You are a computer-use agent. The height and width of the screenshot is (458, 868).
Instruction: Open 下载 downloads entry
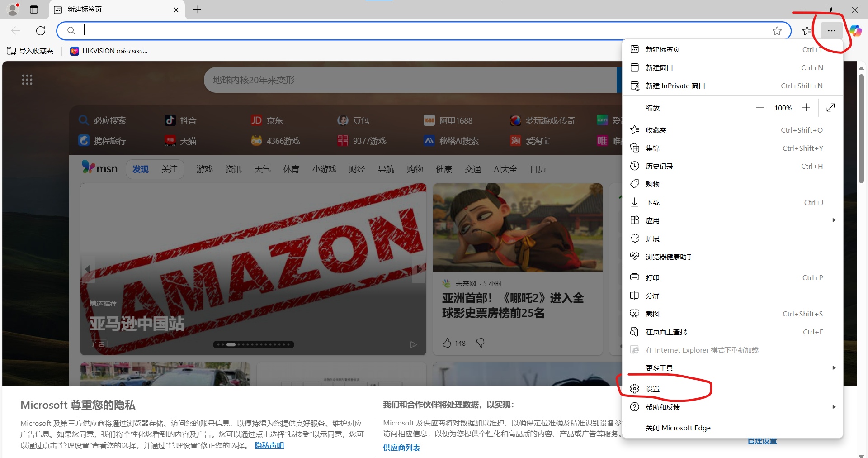(732, 202)
